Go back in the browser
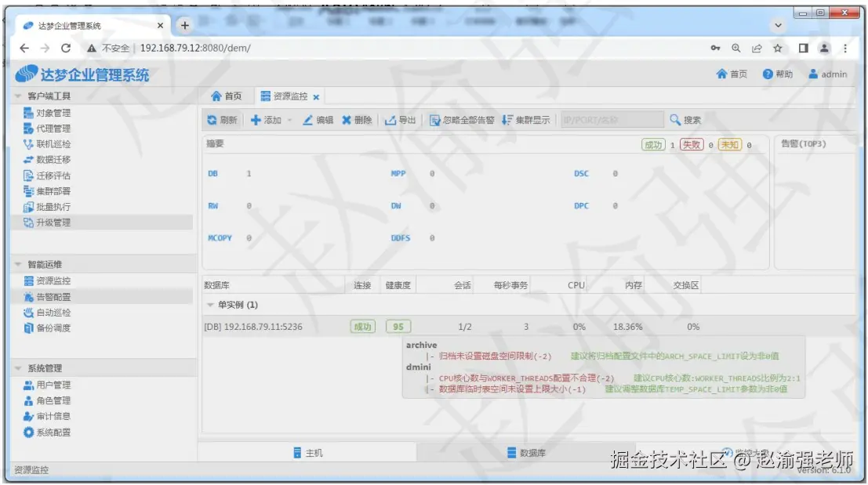 point(24,48)
